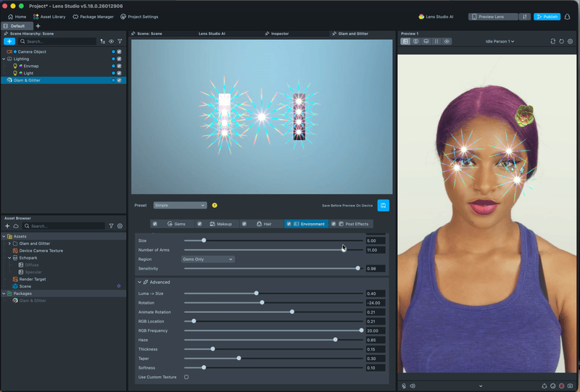The width and height of the screenshot is (580, 392).
Task: Collapse the Advanced section
Action: tap(139, 282)
